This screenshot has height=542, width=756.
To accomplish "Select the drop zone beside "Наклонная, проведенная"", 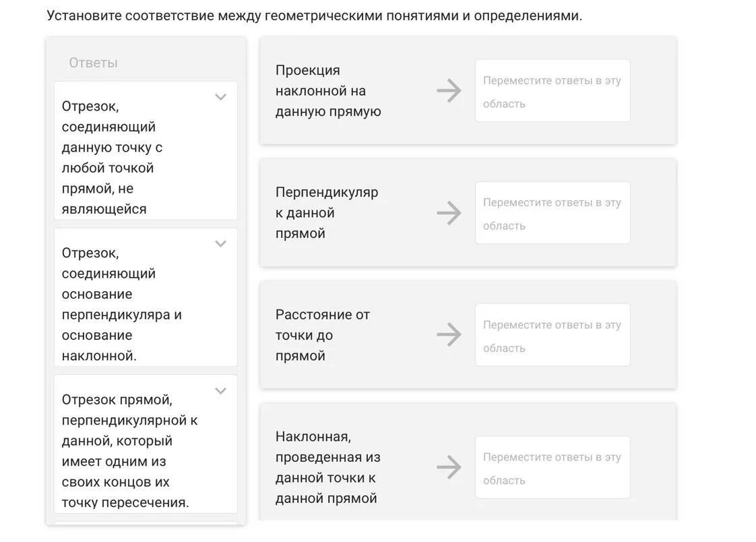I will click(553, 467).
